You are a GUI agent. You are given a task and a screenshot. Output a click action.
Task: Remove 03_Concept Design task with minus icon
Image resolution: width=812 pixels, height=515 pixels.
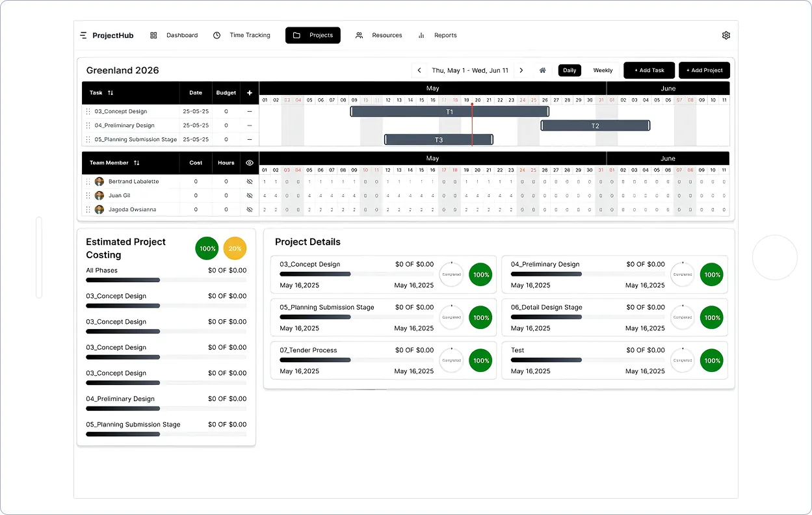pyautogui.click(x=250, y=112)
